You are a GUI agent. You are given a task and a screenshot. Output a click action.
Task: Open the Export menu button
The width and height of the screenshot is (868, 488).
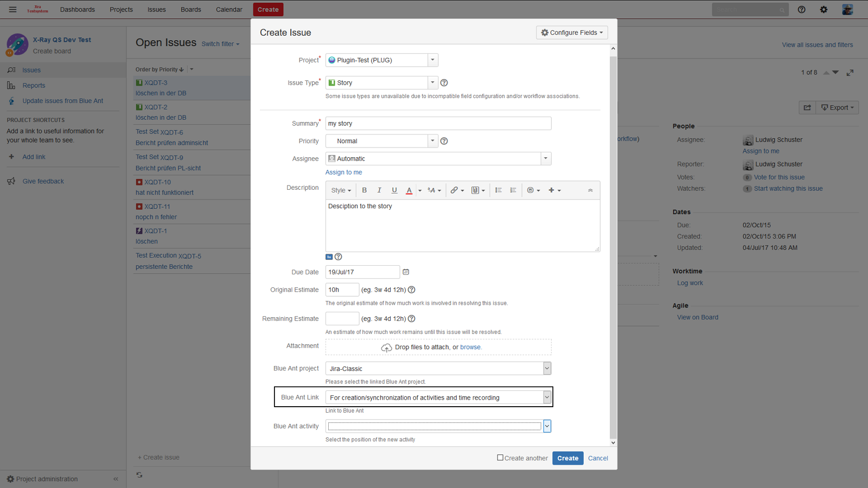pos(838,107)
